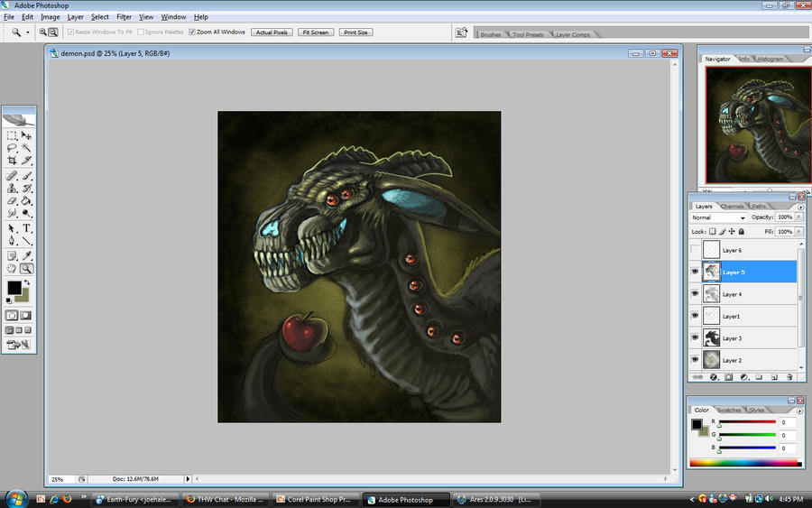Screen dimensions: 812x508
Task: Select the Type tool
Action: click(x=26, y=228)
